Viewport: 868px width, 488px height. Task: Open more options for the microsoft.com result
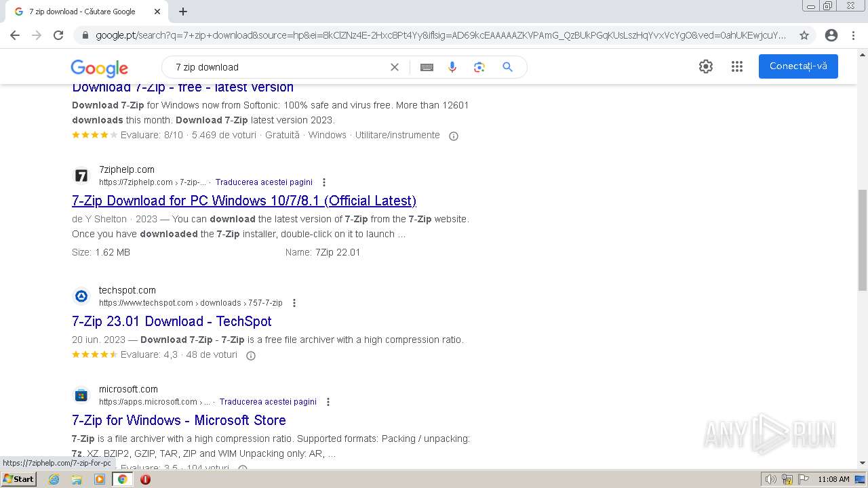pos(328,402)
